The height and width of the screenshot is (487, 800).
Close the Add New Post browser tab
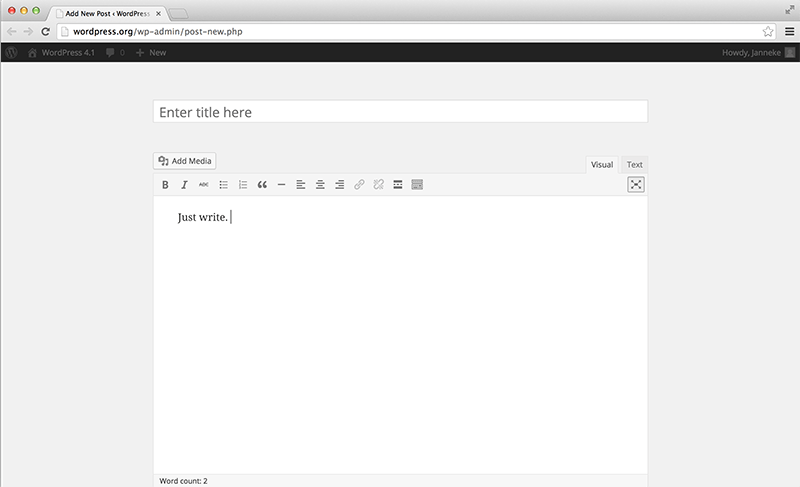[x=158, y=14]
